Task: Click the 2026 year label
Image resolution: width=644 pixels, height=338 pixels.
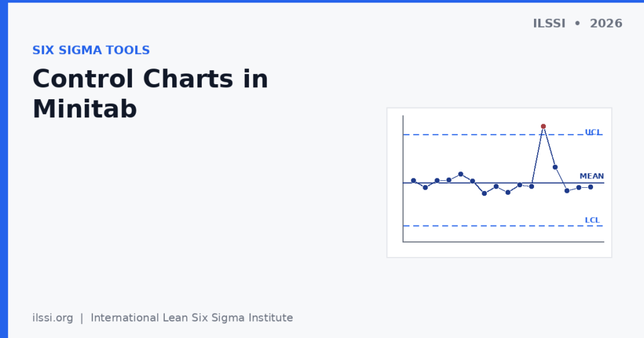Action: pyautogui.click(x=606, y=23)
